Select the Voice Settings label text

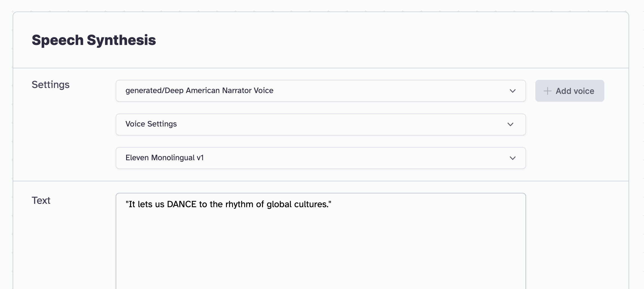[x=151, y=124]
